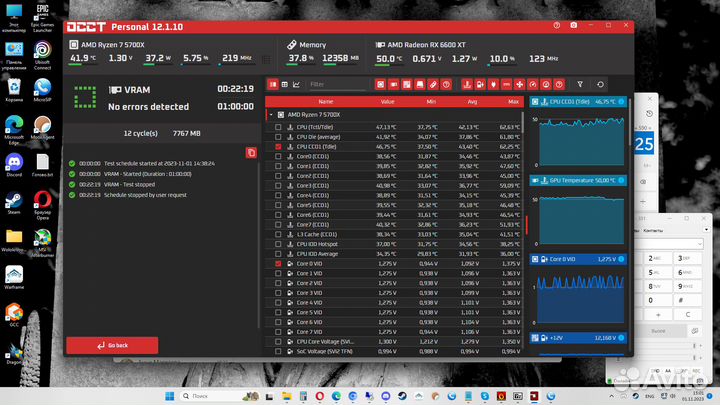
Task: Check the Core0 (CCD1) checkbox
Action: click(278, 157)
